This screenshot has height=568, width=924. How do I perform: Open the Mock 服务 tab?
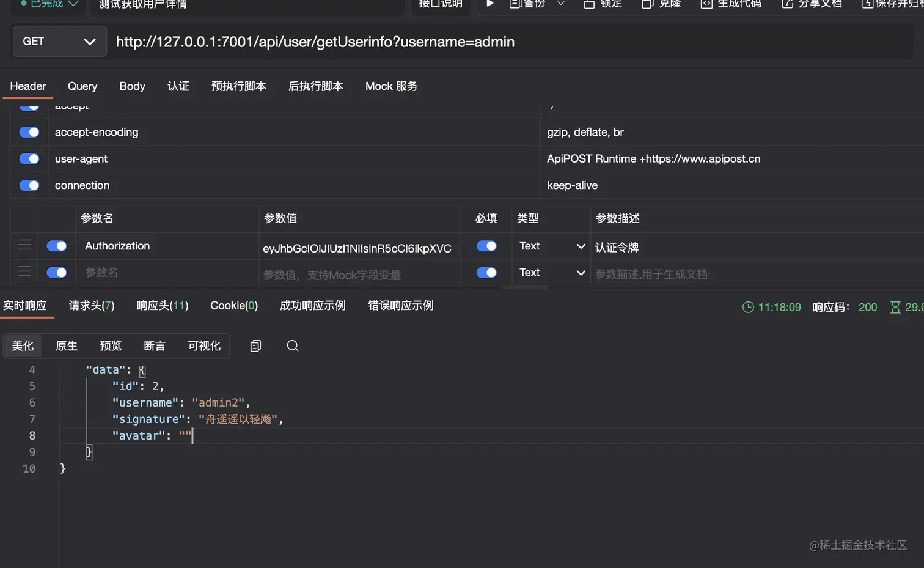tap(392, 86)
